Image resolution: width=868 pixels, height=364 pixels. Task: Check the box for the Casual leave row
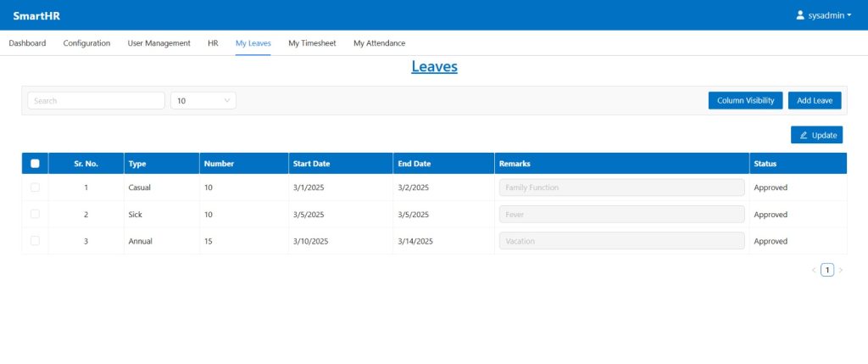pyautogui.click(x=35, y=188)
